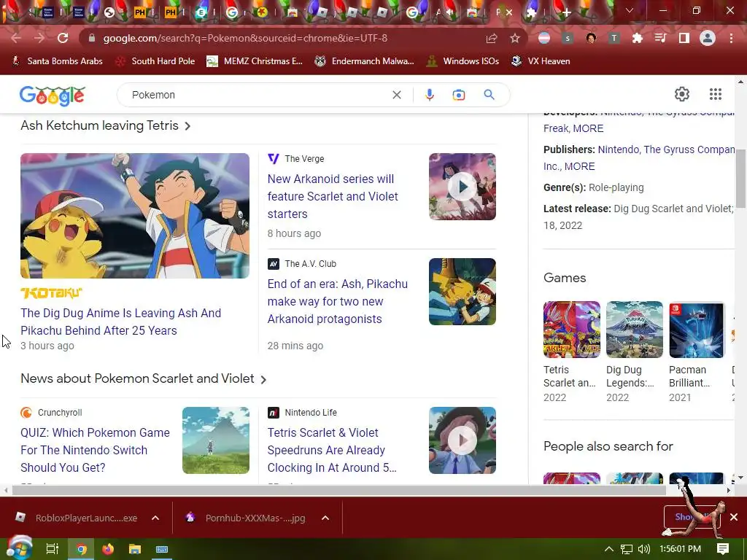The image size is (747, 560).
Task: Reload the page with the refresh icon
Action: [x=63, y=38]
